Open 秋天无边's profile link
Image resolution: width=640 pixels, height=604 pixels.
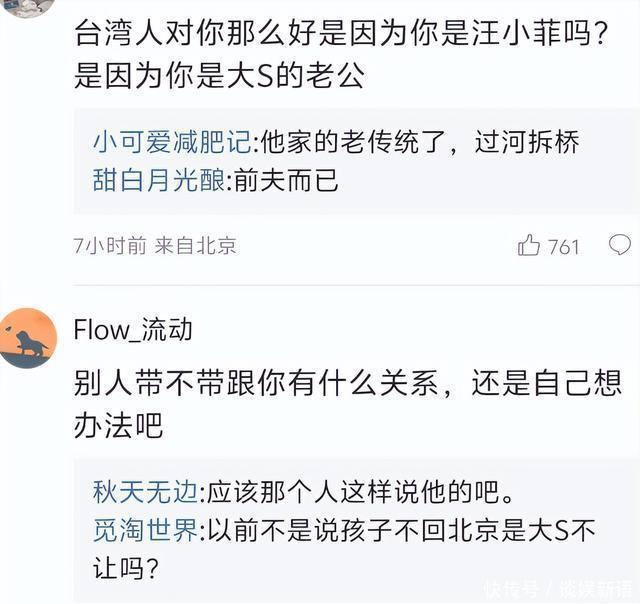146,492
